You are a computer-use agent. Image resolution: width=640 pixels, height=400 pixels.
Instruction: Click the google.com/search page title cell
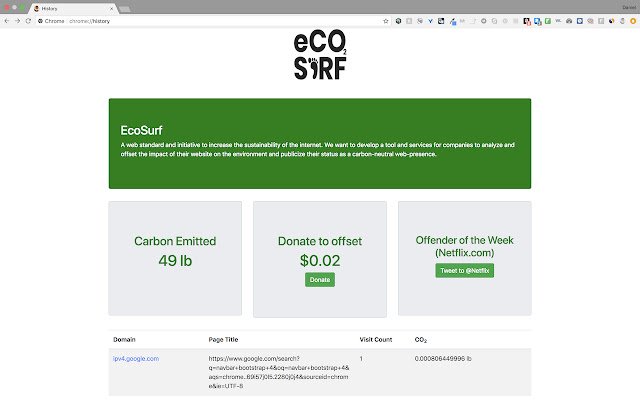click(x=279, y=372)
